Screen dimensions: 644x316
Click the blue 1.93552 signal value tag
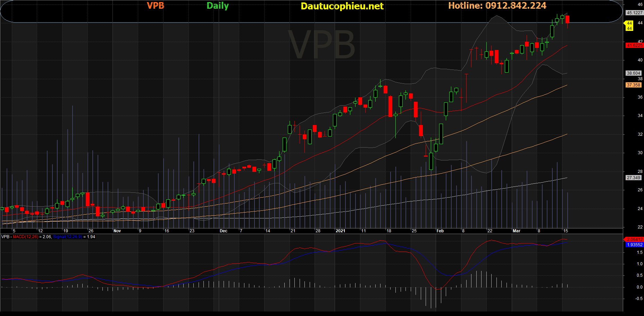click(634, 245)
